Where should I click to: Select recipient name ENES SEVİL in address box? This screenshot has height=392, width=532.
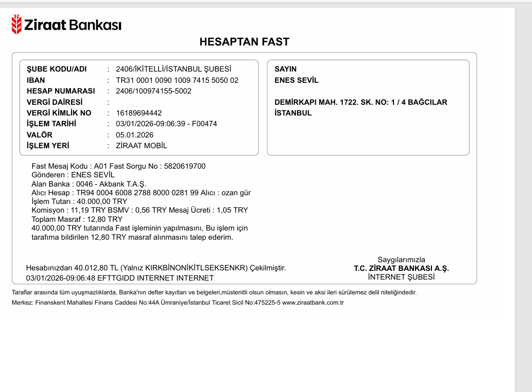(x=296, y=80)
